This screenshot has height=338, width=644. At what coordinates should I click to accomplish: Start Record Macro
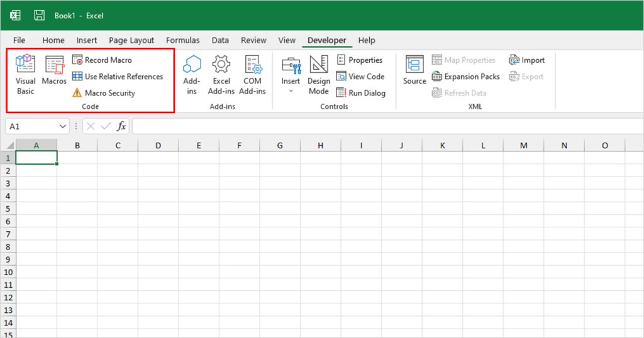[x=102, y=60]
